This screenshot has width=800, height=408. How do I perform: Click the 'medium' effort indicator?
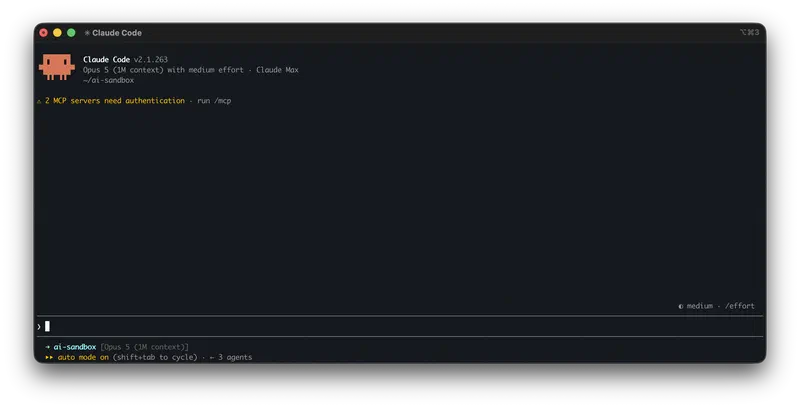point(699,306)
